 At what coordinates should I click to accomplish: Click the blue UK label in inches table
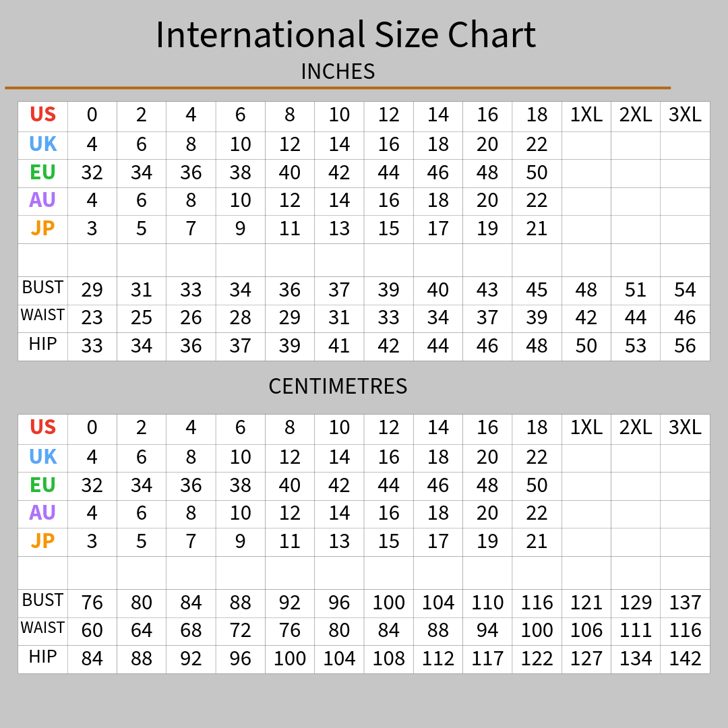tap(42, 144)
